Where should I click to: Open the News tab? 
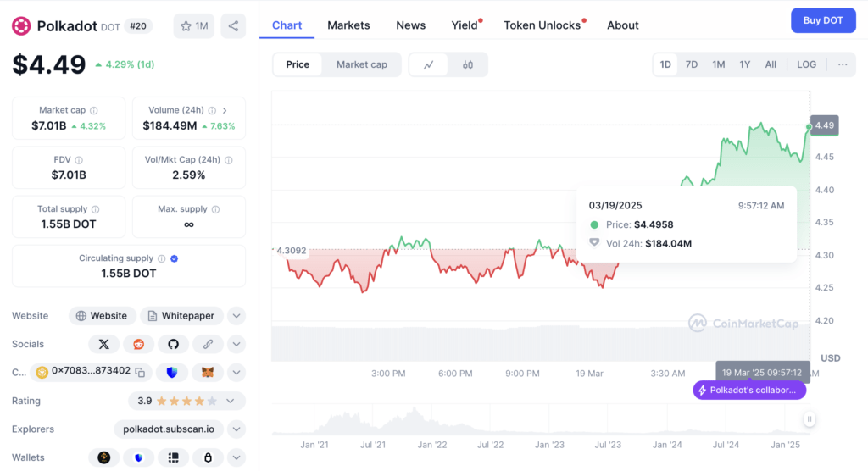coord(411,25)
